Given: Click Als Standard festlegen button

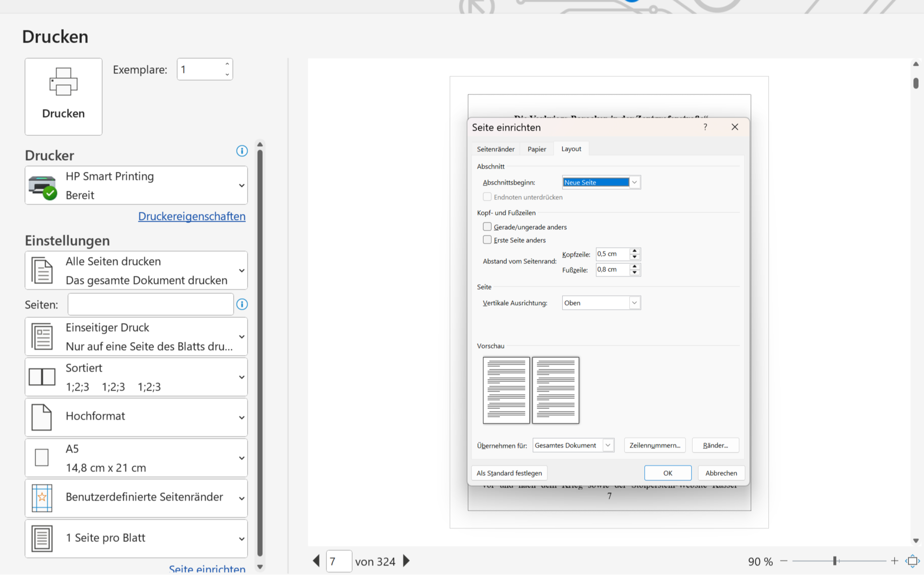Looking at the screenshot, I should (509, 473).
